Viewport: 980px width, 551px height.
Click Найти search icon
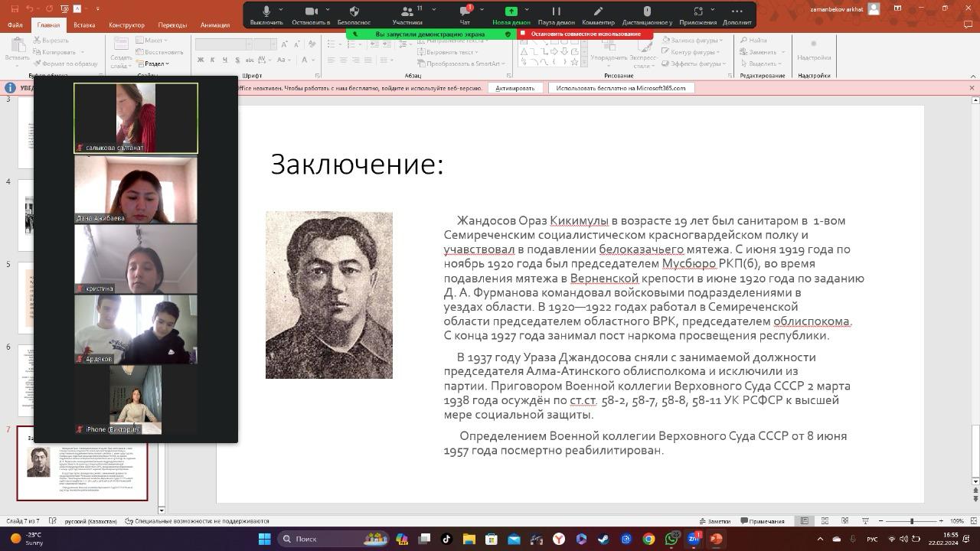pos(753,41)
